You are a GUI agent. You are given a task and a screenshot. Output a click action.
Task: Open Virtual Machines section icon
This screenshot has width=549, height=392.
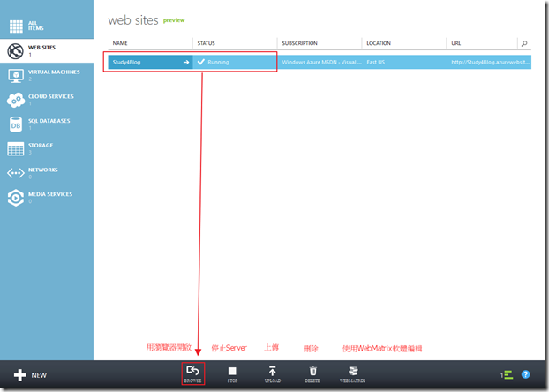[x=16, y=76]
